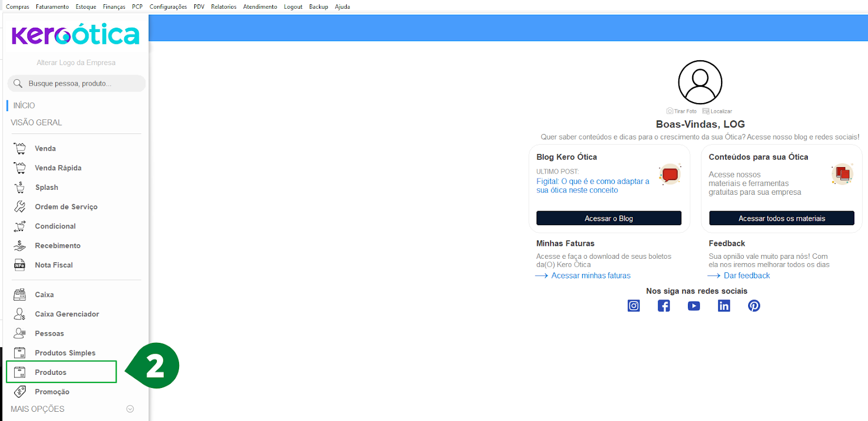Open the Estoque menu
This screenshot has width=868, height=421.
pos(86,7)
